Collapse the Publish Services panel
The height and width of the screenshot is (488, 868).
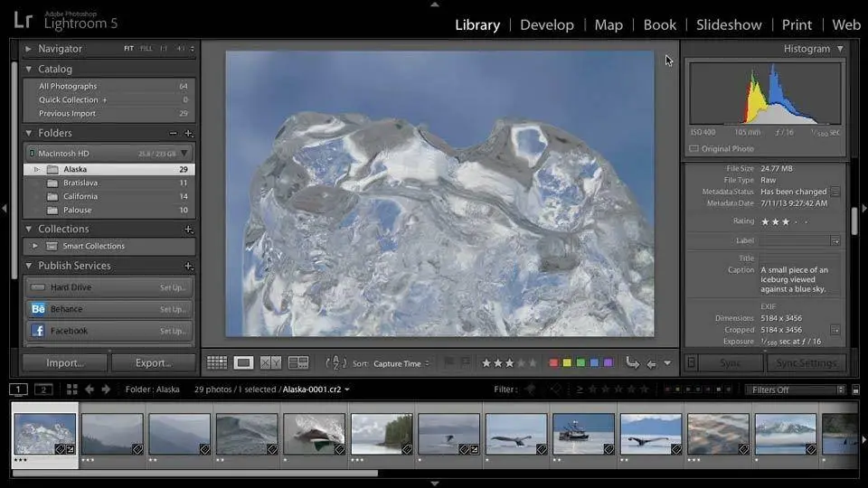29,266
